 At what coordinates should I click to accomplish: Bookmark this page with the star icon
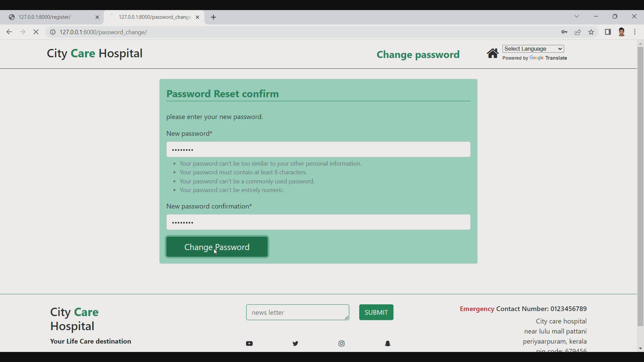(x=591, y=32)
